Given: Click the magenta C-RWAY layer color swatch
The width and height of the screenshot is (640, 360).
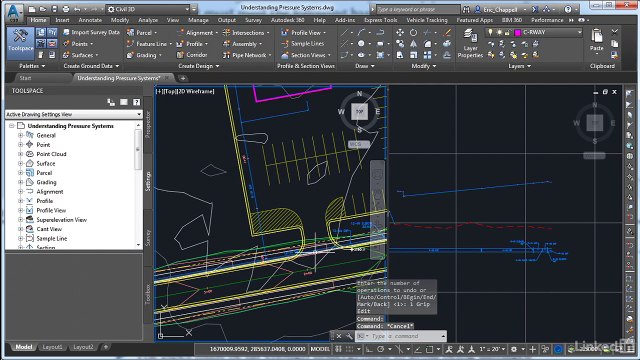Looking at the screenshot, I should tap(518, 33).
